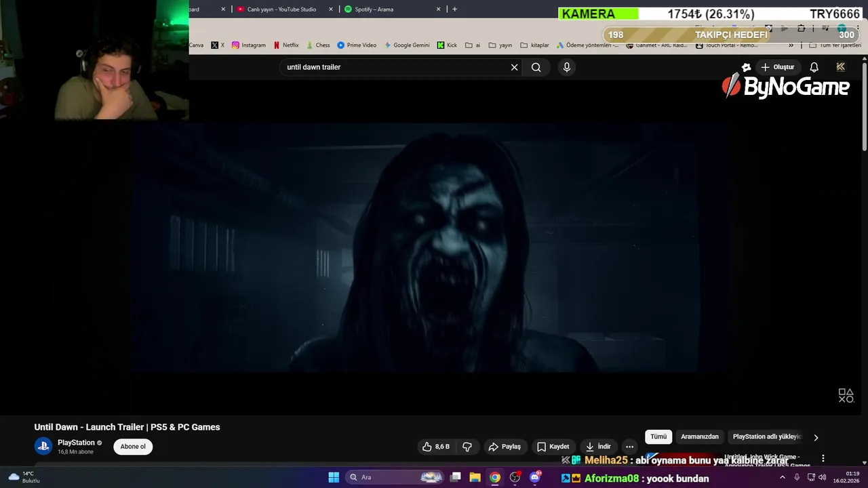Open the volume control in system tray

[x=822, y=477]
